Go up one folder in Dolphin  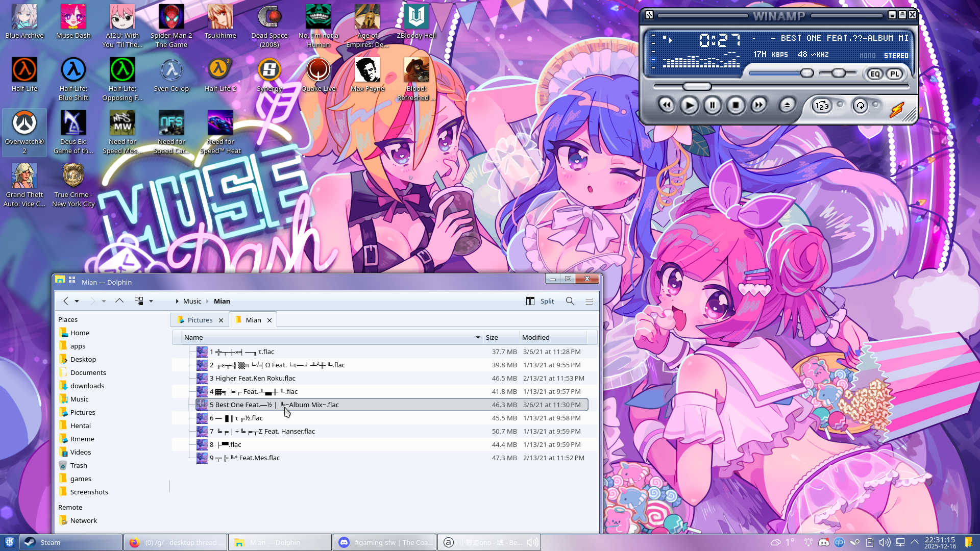click(119, 301)
